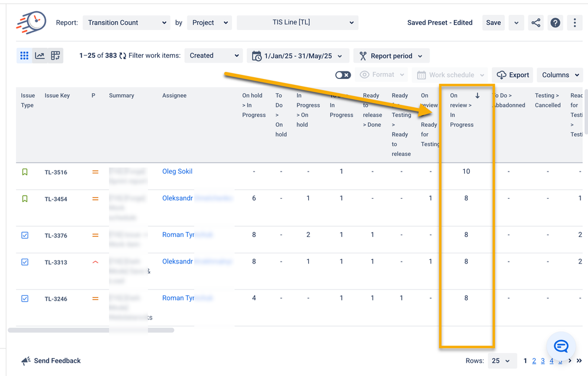
Task: Open the Transition Count report dropdown
Action: pyautogui.click(x=126, y=22)
